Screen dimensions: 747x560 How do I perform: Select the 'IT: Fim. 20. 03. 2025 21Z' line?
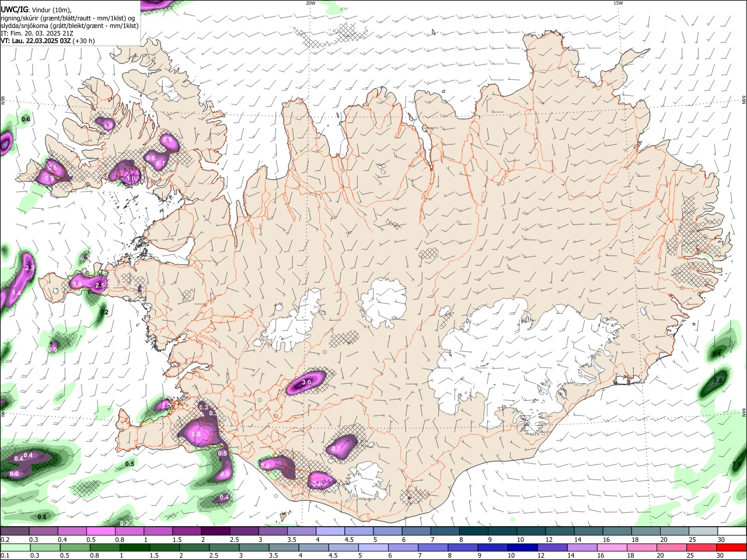tap(36, 33)
